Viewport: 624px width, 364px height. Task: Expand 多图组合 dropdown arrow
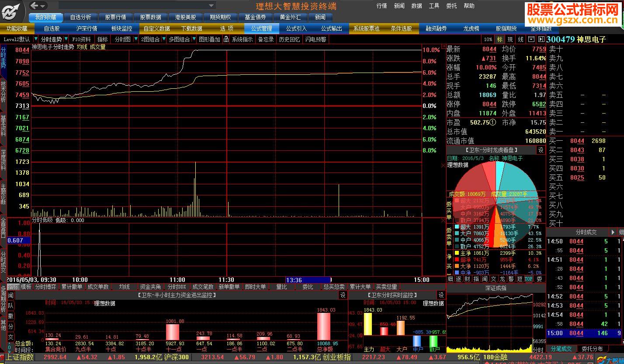coord(194,39)
